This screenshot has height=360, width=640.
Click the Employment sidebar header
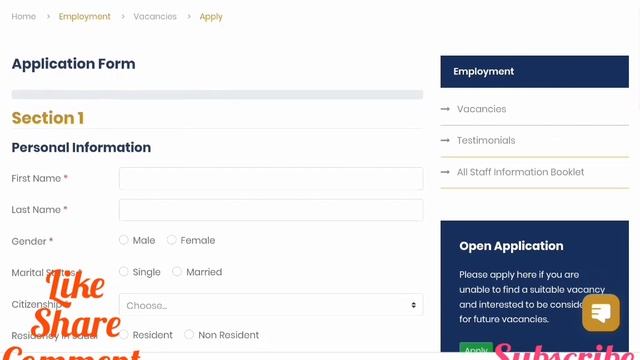click(534, 71)
